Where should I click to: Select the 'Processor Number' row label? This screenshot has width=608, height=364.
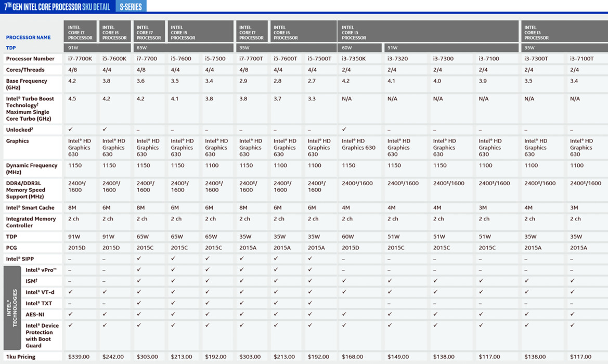[30, 59]
